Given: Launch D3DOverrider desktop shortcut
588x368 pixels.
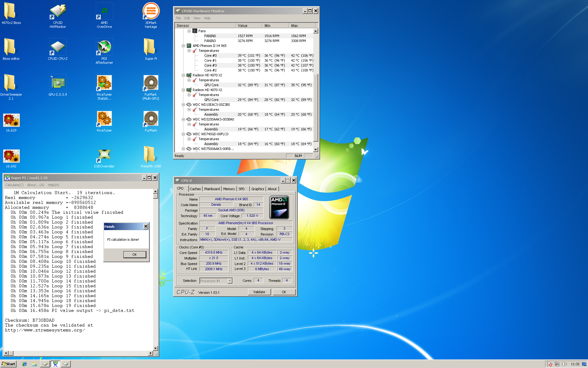Looking at the screenshot, I should (x=104, y=157).
